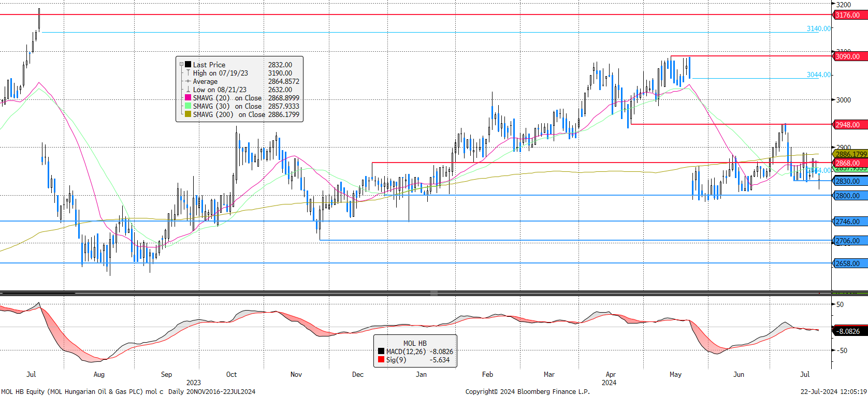
Task: Click the 22-Jul-2024 12:05:19 timestamp
Action: click(x=834, y=391)
